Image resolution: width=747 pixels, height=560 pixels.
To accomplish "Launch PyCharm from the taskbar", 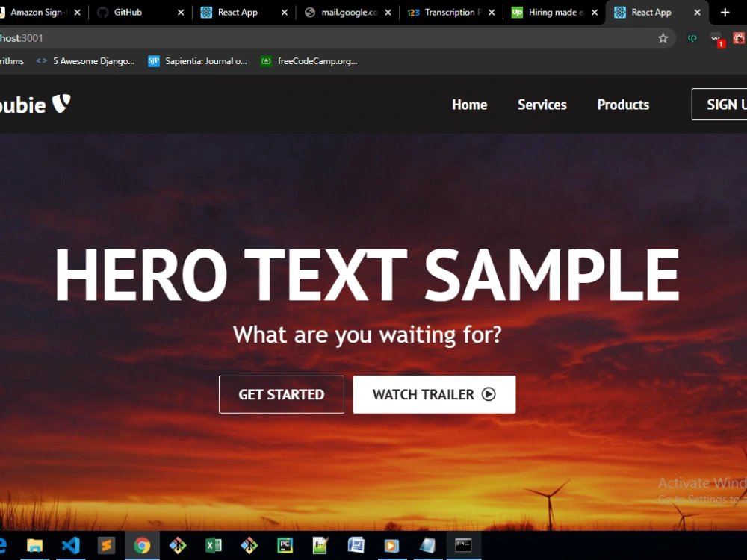I will pos(285,545).
